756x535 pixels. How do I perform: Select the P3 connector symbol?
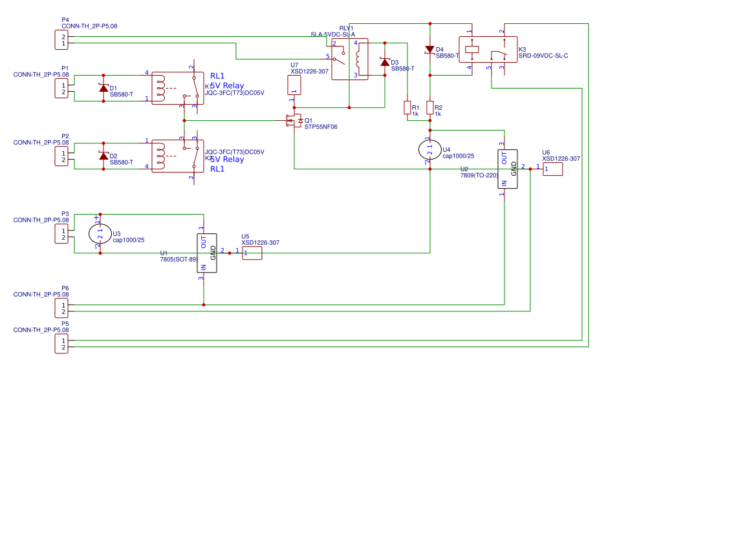click(x=61, y=234)
